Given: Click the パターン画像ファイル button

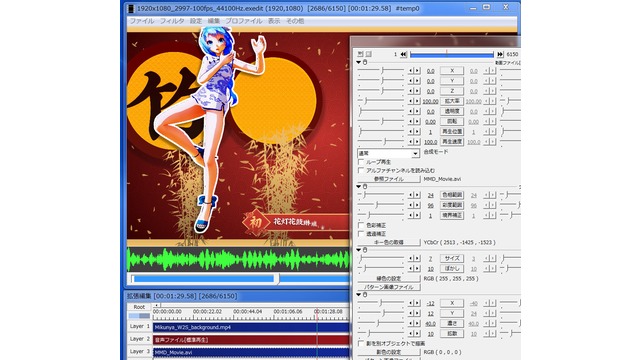Looking at the screenshot, I should [389, 287].
